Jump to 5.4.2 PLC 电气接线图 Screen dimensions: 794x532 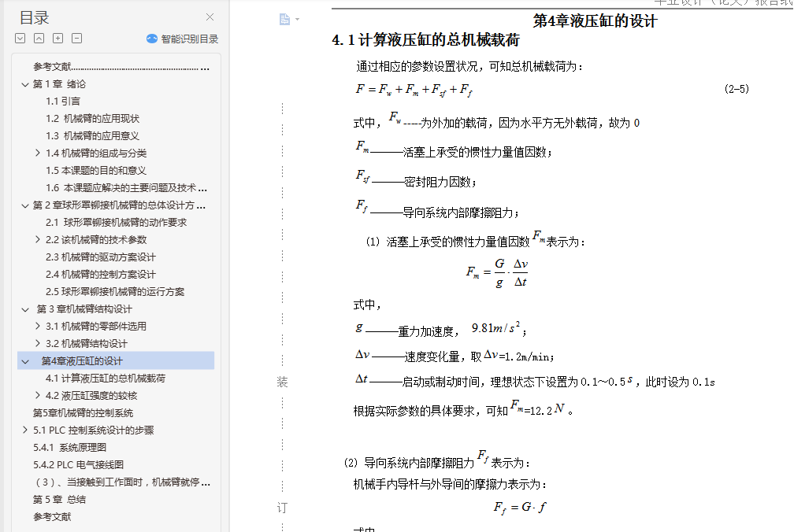pos(79,464)
